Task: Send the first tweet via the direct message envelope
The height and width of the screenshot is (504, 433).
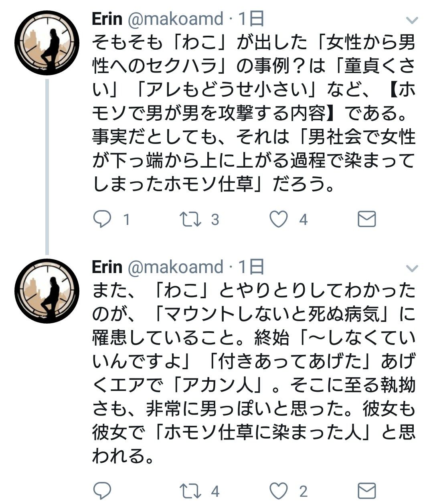Action: pos(366,219)
